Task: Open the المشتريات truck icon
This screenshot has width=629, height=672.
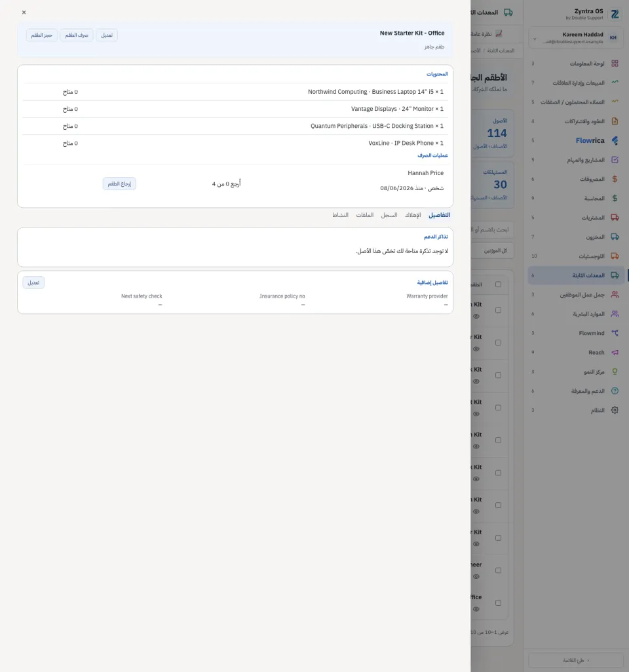Action: [615, 218]
